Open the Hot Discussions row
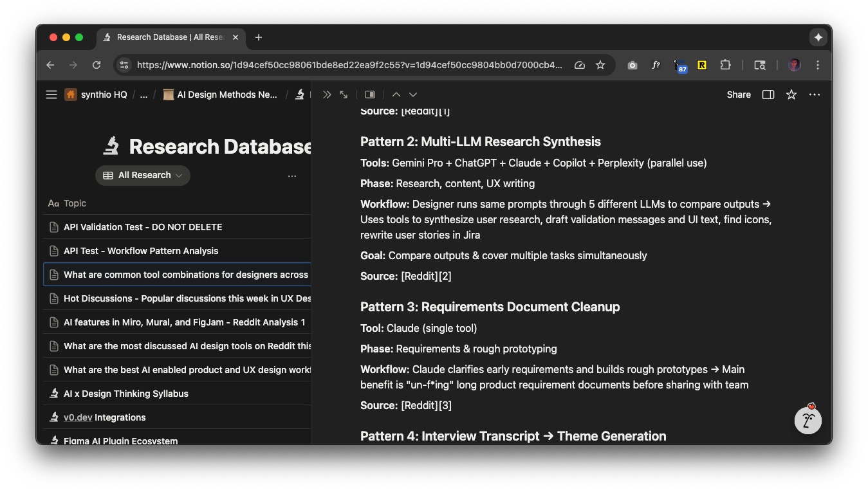Screen dimensions: 868x492 [x=177, y=298]
